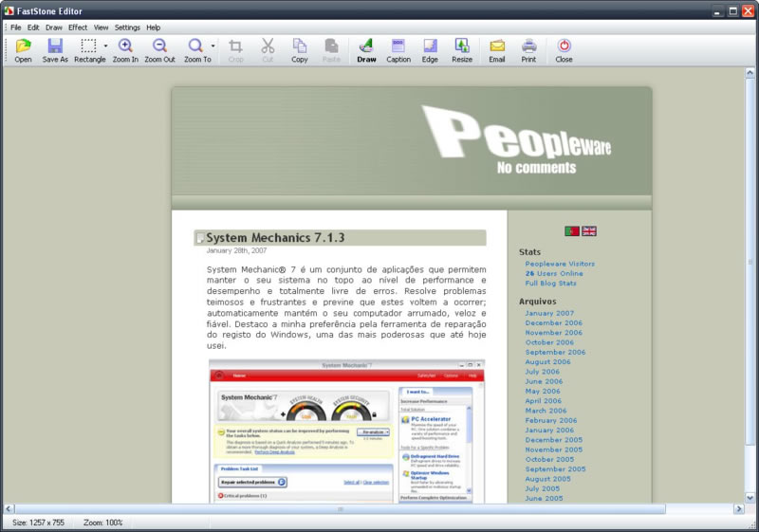Open the Settings menu

pos(127,28)
